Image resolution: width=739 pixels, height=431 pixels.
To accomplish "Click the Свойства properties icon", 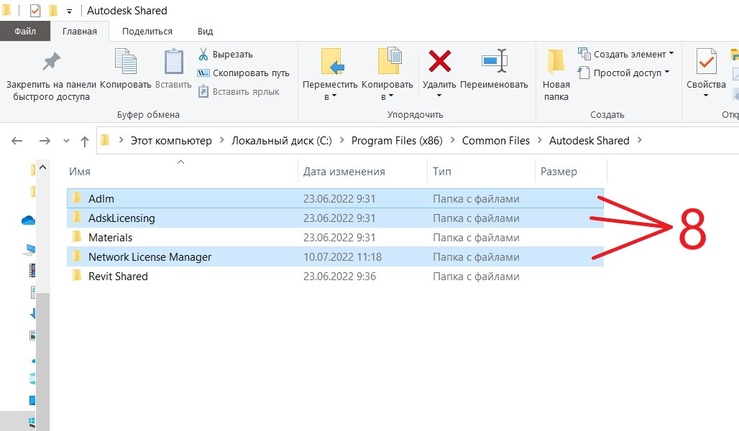I will point(706,61).
